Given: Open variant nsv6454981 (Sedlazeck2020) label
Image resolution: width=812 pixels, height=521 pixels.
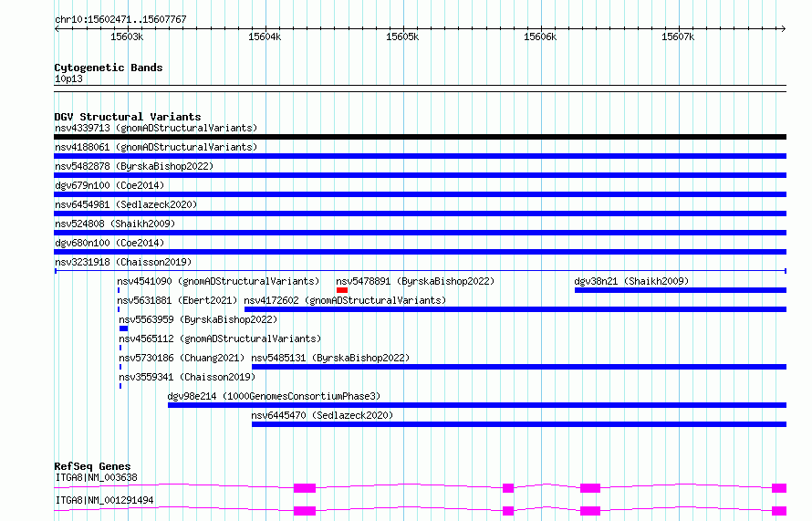Looking at the screenshot, I should (126, 204).
